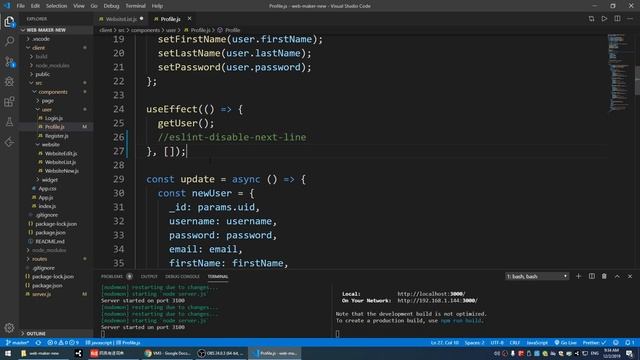This screenshot has width=640, height=360.
Task: Open the Help menu
Action: pos(157,6)
